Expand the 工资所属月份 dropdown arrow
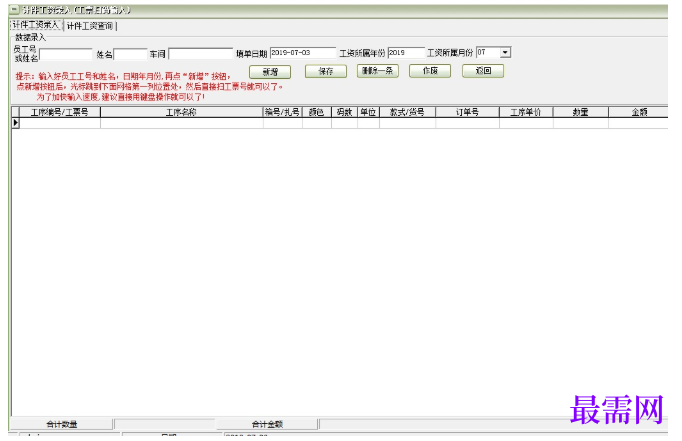 click(x=505, y=53)
